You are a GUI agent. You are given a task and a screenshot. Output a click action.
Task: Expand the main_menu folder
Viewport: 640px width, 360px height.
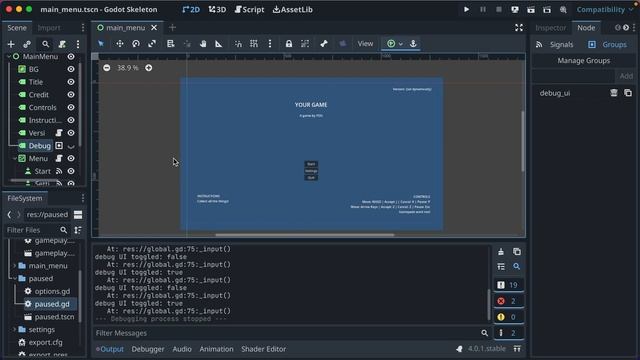(15, 266)
